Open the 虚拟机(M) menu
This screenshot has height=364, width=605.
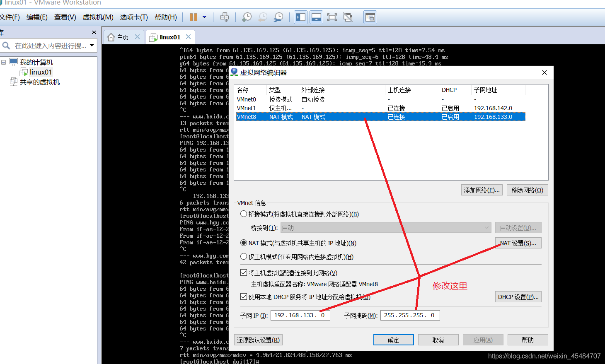click(x=98, y=17)
